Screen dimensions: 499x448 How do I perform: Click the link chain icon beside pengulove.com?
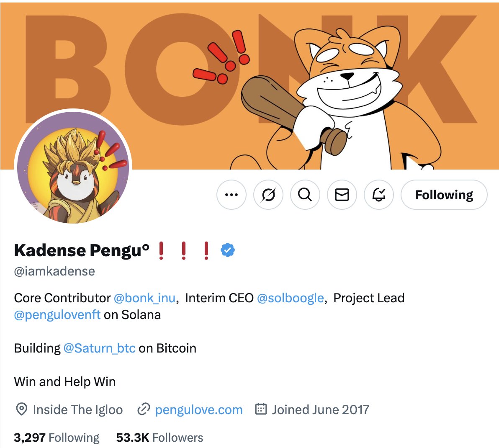pyautogui.click(x=144, y=409)
